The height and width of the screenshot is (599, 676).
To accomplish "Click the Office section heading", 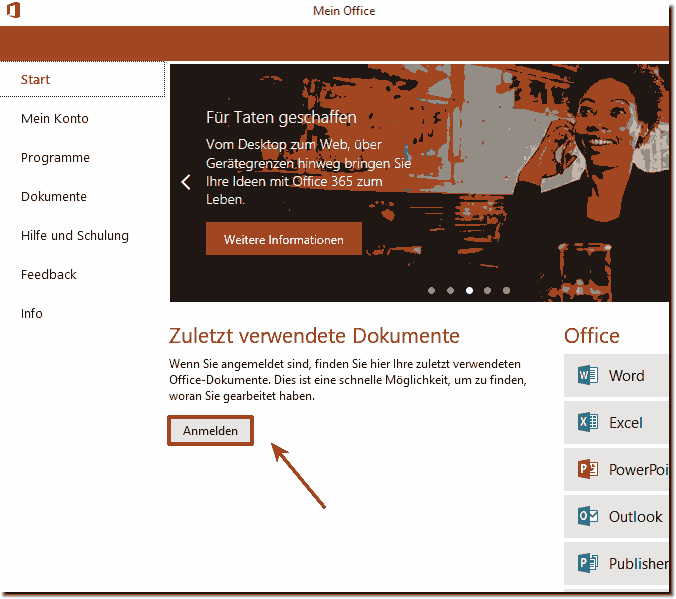I will pyautogui.click(x=592, y=336).
